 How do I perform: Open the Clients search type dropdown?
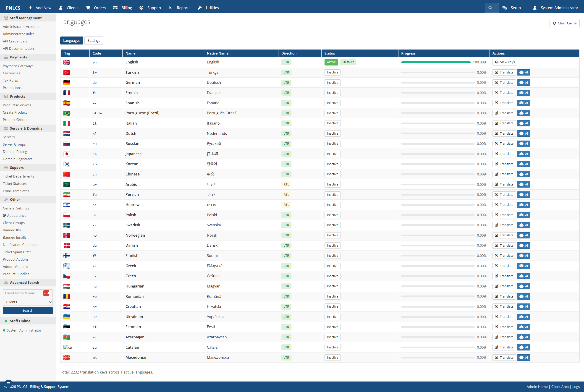pos(28,302)
